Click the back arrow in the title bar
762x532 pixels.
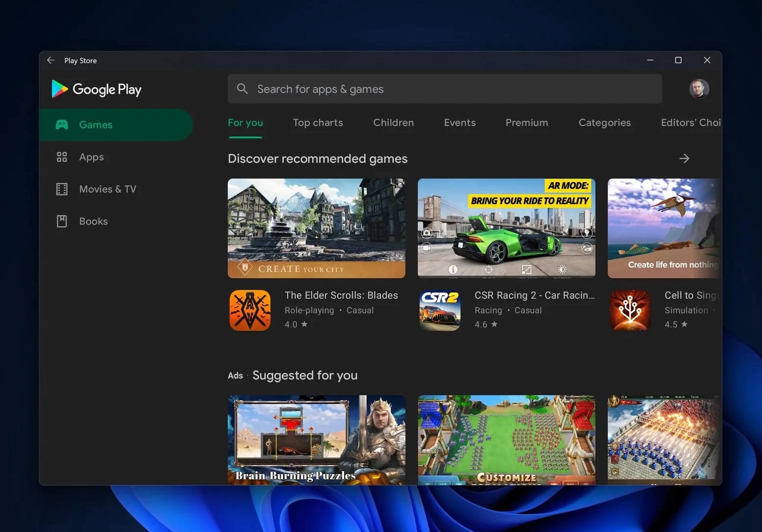[x=51, y=60]
